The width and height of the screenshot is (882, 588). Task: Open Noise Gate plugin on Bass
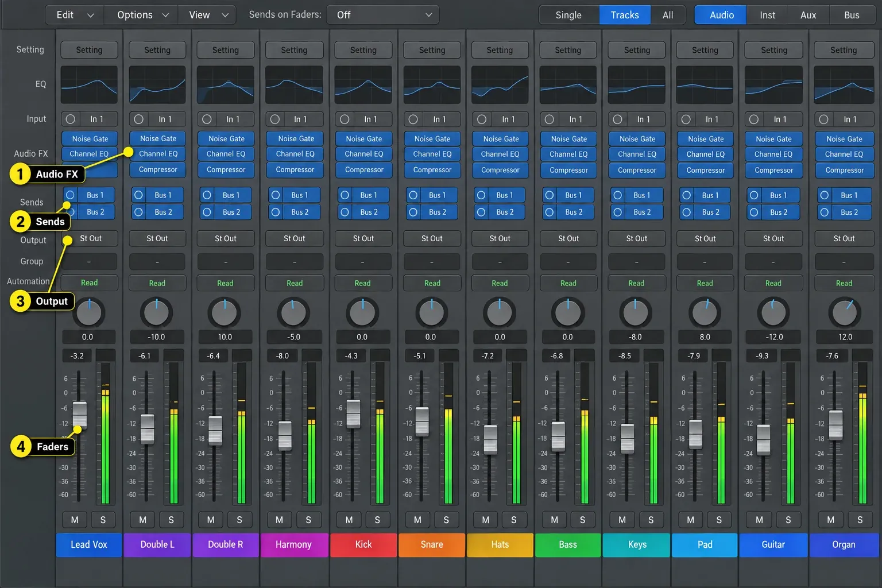568,139
